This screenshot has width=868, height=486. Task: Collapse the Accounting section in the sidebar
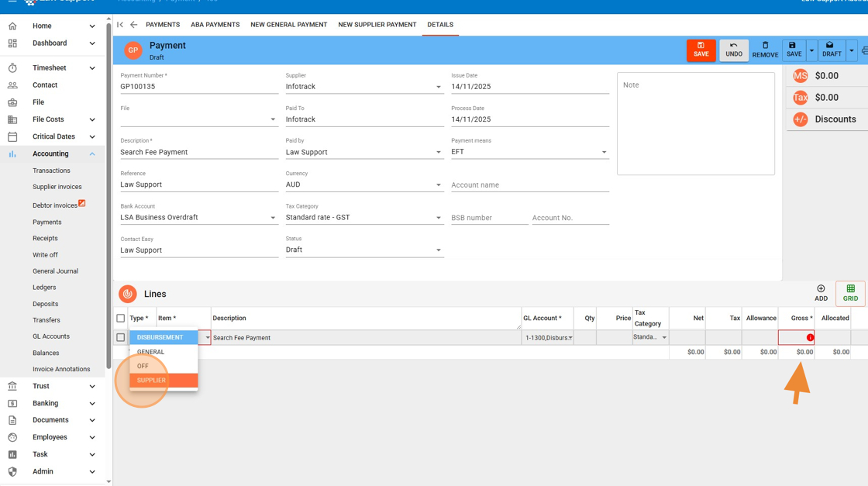click(92, 153)
